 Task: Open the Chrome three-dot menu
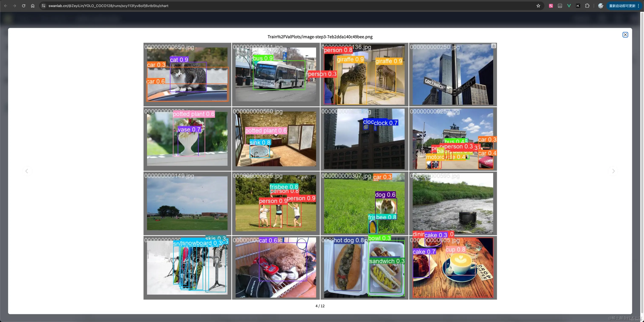(x=638, y=6)
